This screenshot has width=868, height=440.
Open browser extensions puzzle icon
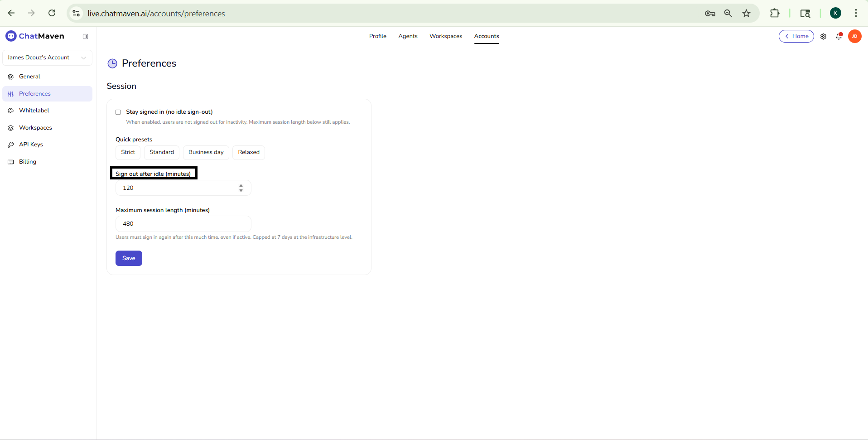pyautogui.click(x=775, y=14)
